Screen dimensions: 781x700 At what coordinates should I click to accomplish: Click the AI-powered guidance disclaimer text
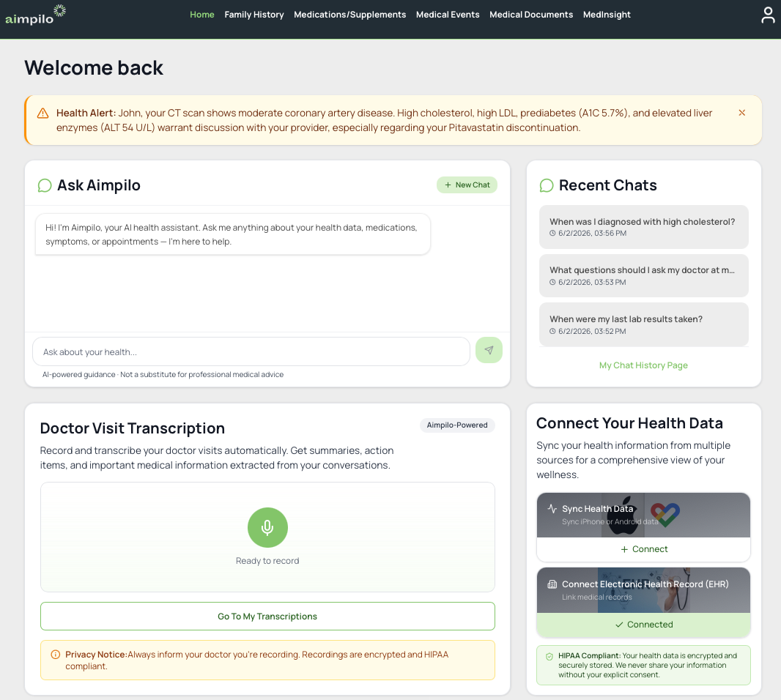[x=163, y=374]
